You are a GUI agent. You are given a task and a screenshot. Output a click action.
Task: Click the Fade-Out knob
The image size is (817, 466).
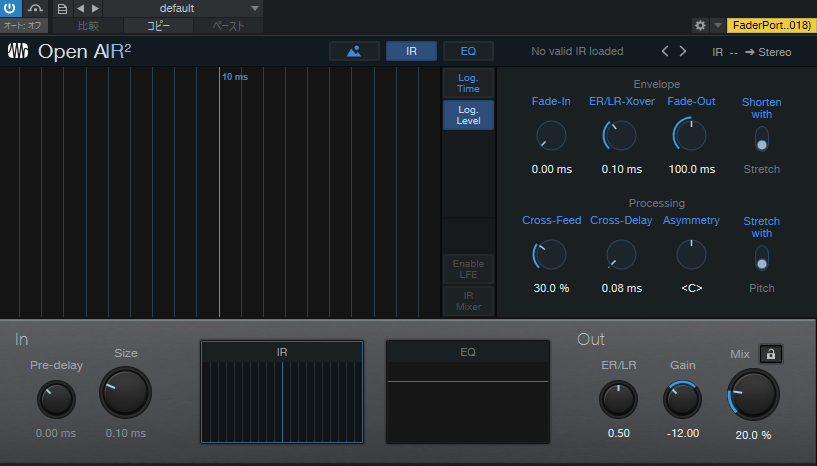(690, 136)
